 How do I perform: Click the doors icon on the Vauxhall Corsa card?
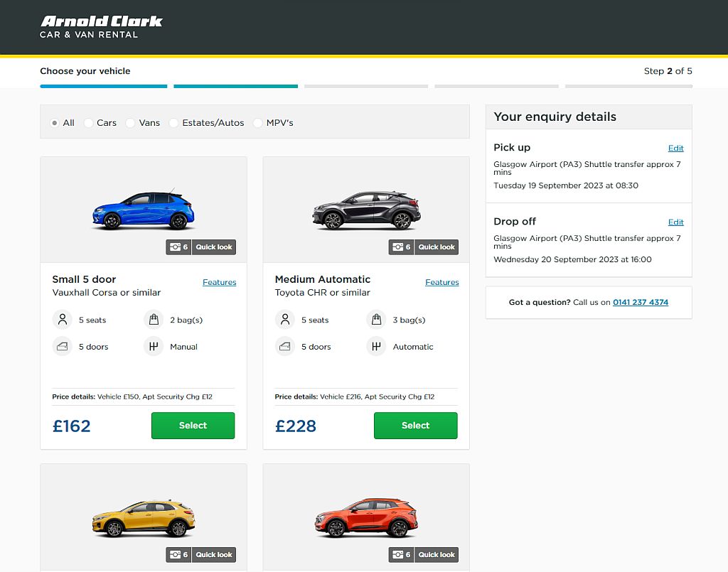click(62, 346)
